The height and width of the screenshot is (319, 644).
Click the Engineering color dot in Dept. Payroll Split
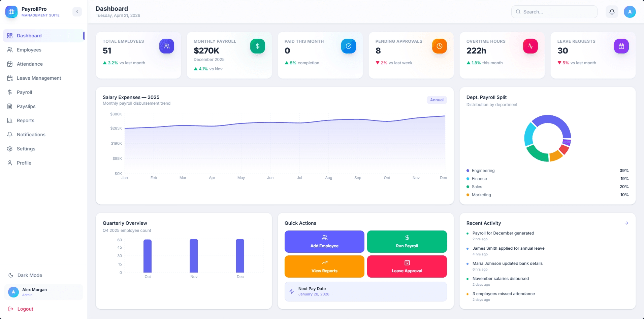click(468, 171)
